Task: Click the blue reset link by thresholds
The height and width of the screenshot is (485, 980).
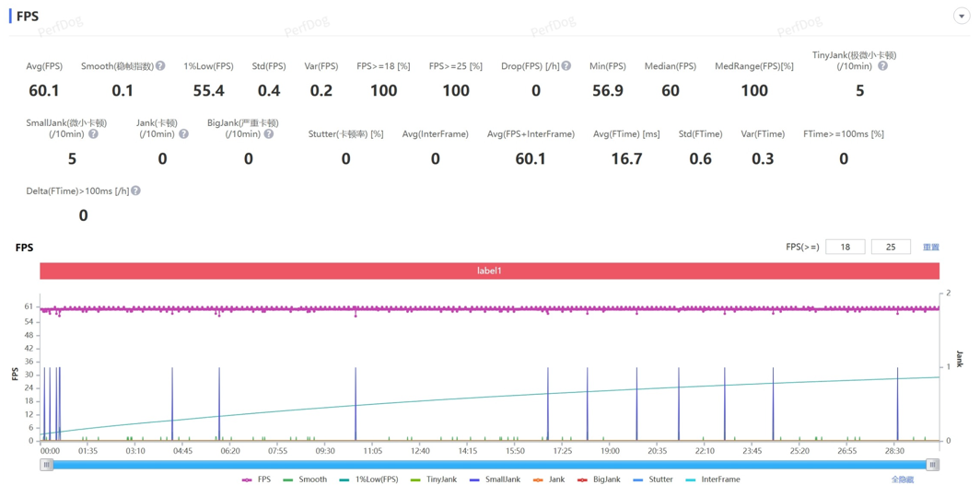Action: coord(930,248)
